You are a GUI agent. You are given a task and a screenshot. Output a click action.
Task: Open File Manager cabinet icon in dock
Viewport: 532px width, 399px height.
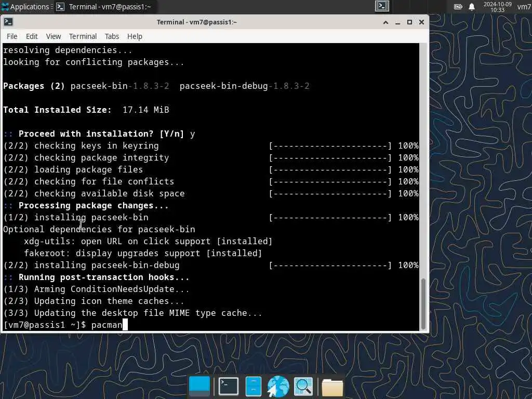point(253,386)
